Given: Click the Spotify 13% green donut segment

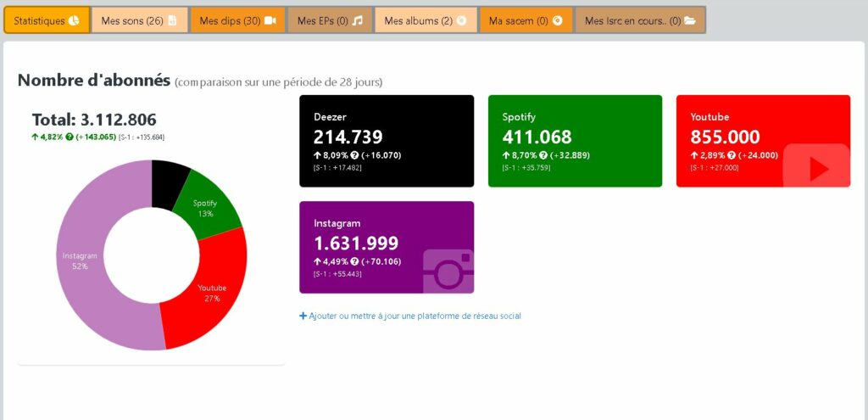Looking at the screenshot, I should (206, 208).
